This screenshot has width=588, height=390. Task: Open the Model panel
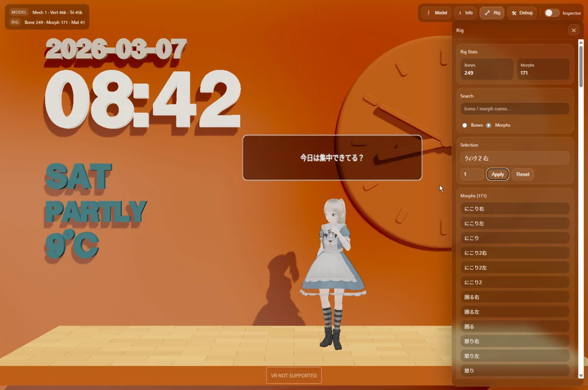tap(436, 13)
